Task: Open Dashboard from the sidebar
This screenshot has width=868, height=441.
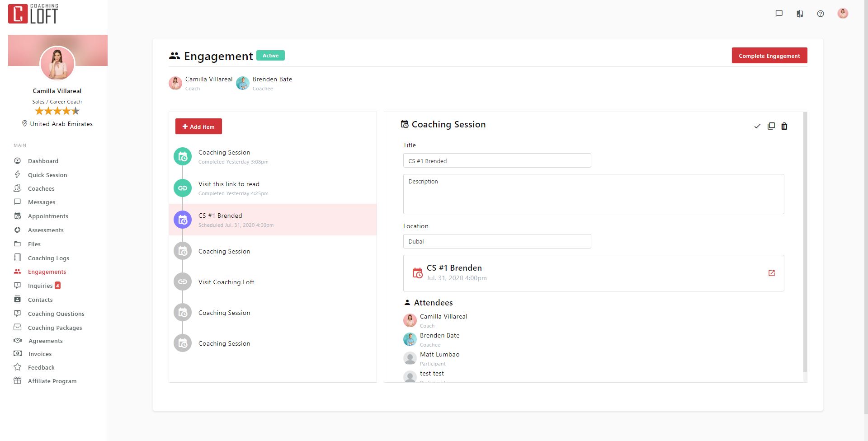Action: [x=43, y=161]
